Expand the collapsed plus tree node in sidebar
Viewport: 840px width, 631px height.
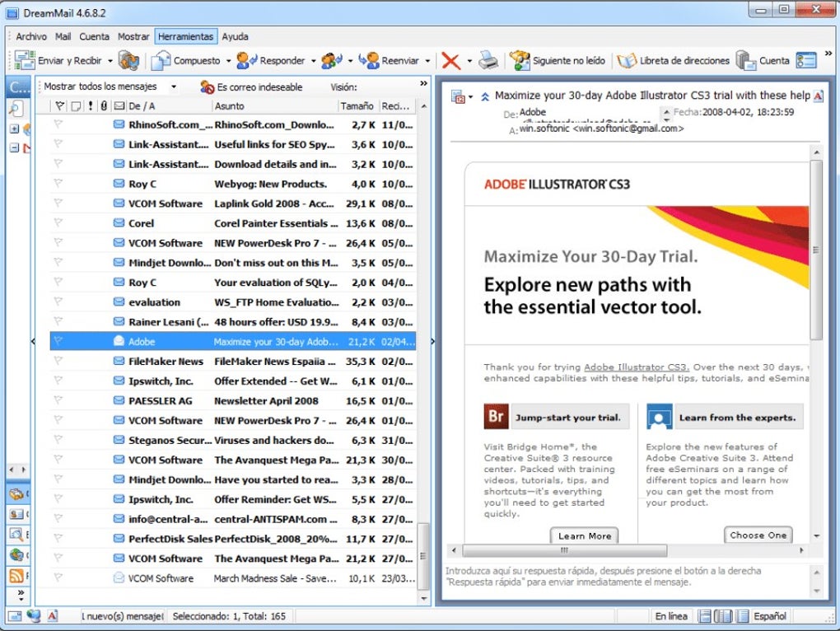coord(15,129)
